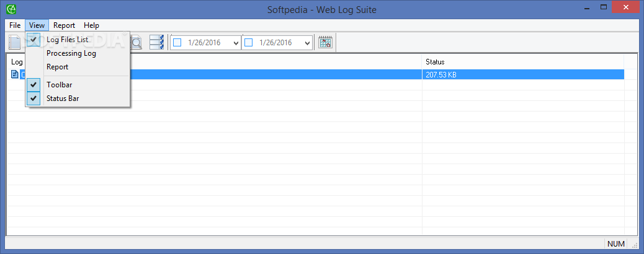Expand the second date dropdown arrow
This screenshot has height=254, width=644.
tap(307, 43)
